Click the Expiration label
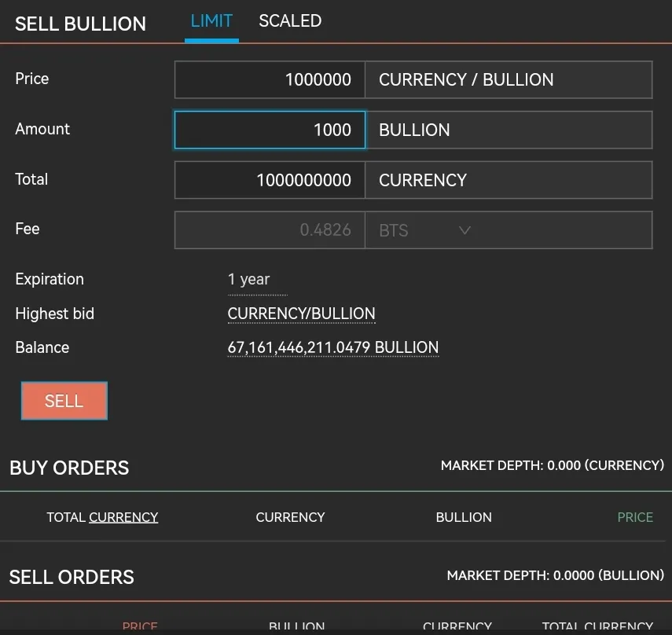The image size is (672, 635). tap(50, 279)
